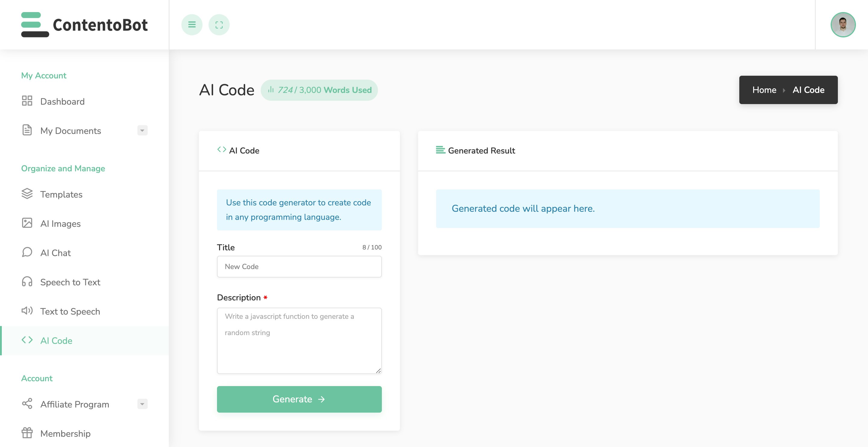
Task: Open the My Documents menu item
Action: pyautogui.click(x=71, y=131)
